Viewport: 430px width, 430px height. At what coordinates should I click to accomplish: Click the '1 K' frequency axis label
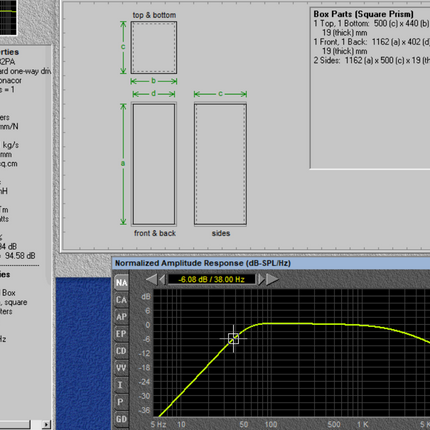363,424
